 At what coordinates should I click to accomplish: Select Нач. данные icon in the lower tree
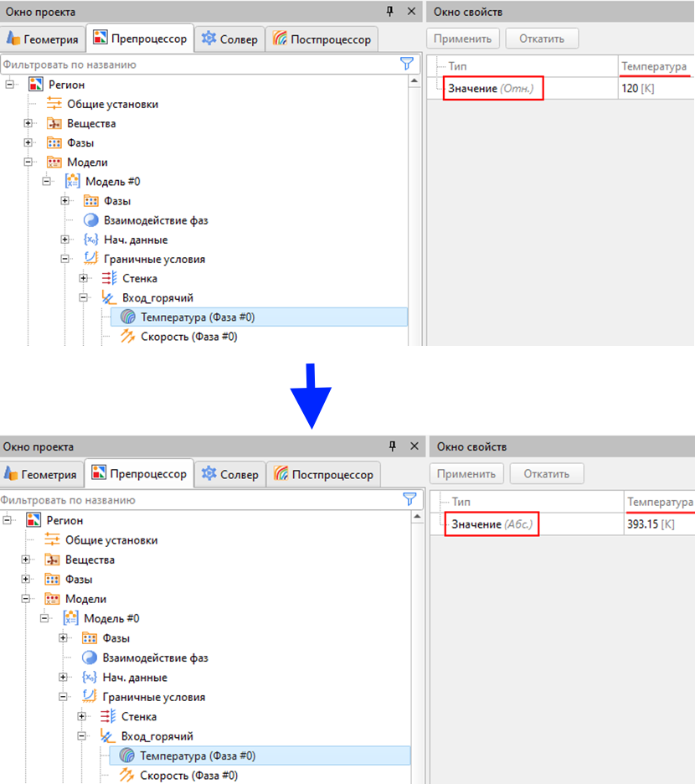[90, 678]
